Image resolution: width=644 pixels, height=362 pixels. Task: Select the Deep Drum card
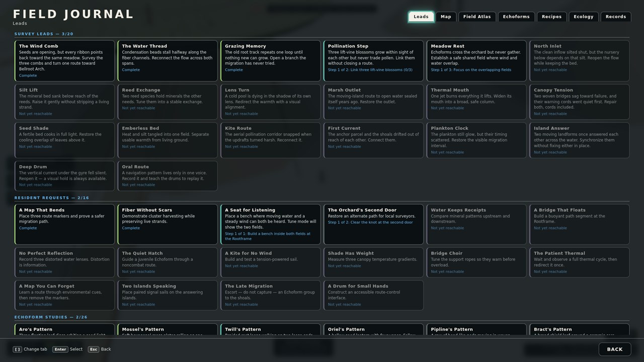point(65,176)
